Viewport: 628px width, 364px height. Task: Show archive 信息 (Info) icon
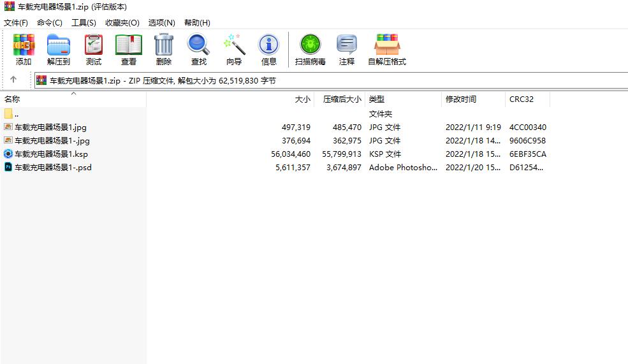[x=269, y=50]
